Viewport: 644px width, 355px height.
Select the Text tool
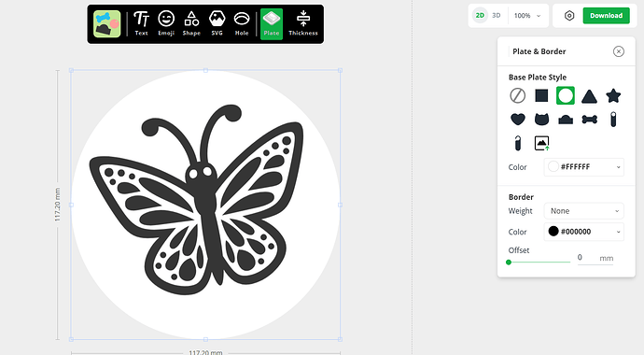coord(141,24)
